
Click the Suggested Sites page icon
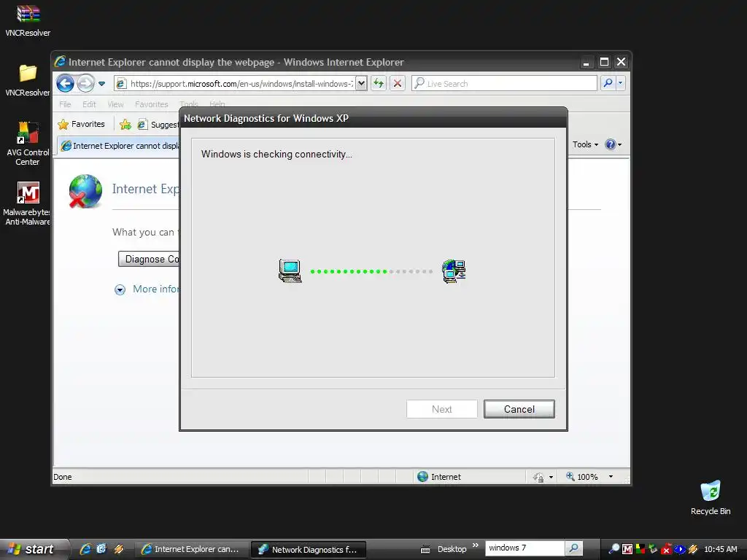coord(142,125)
